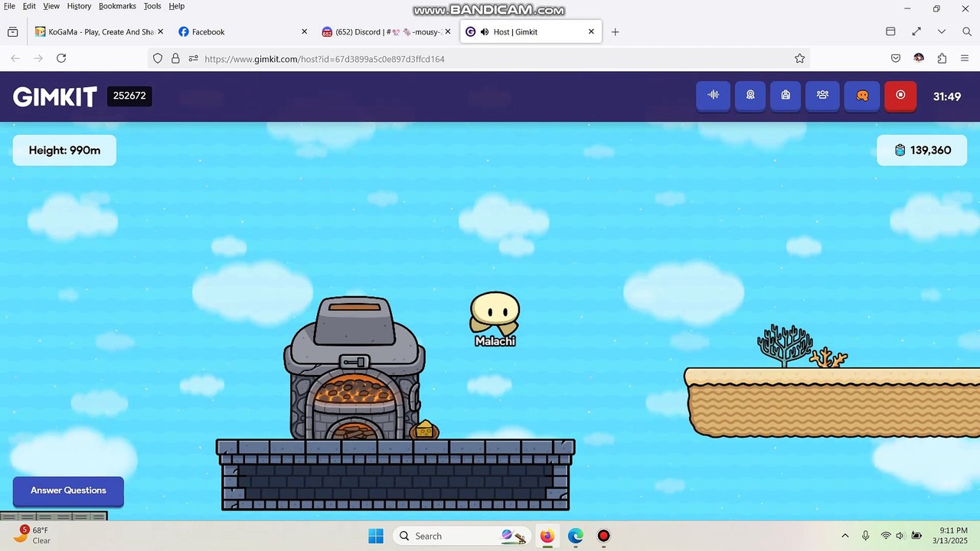Open the backpack inventory button
The image size is (980, 551).
(x=786, y=96)
